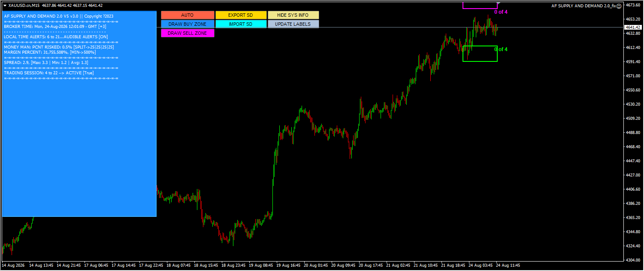Click the "21 Aug 02:45" time axis label
The width and height of the screenshot is (644, 271).
pos(398,265)
